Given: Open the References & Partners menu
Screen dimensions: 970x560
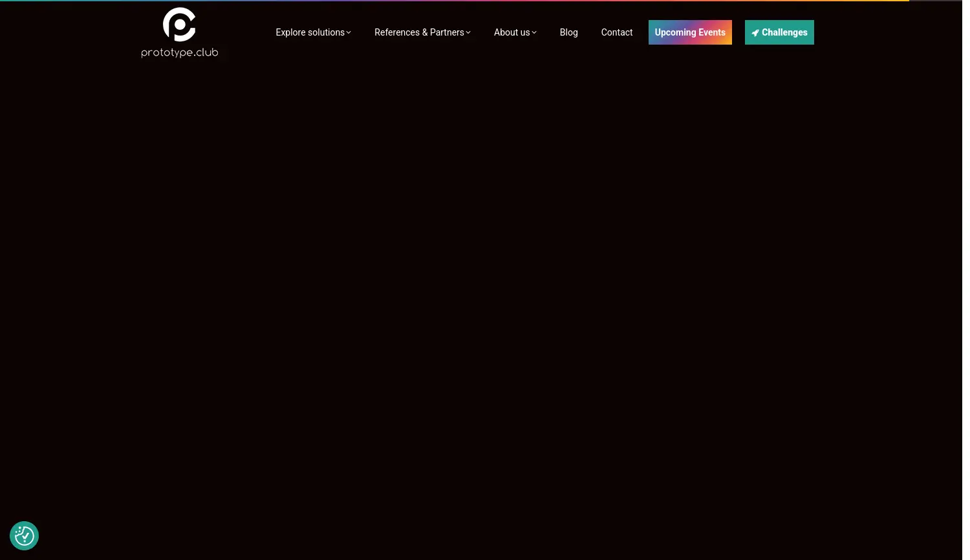Looking at the screenshot, I should click(419, 32).
